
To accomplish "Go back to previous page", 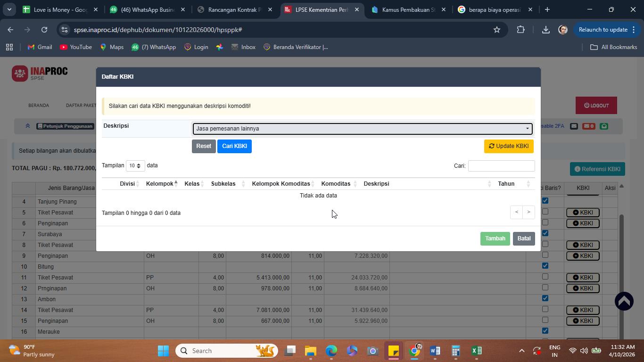I will point(10,30).
